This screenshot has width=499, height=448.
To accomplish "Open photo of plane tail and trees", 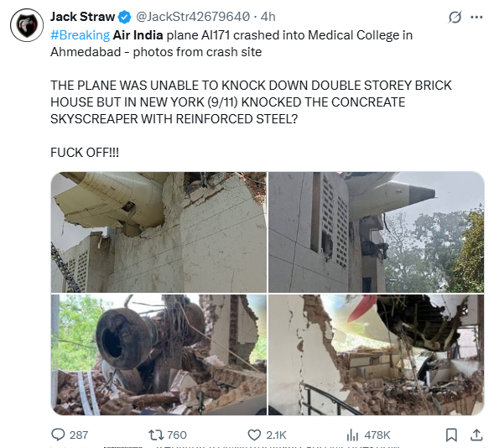I will (377, 232).
